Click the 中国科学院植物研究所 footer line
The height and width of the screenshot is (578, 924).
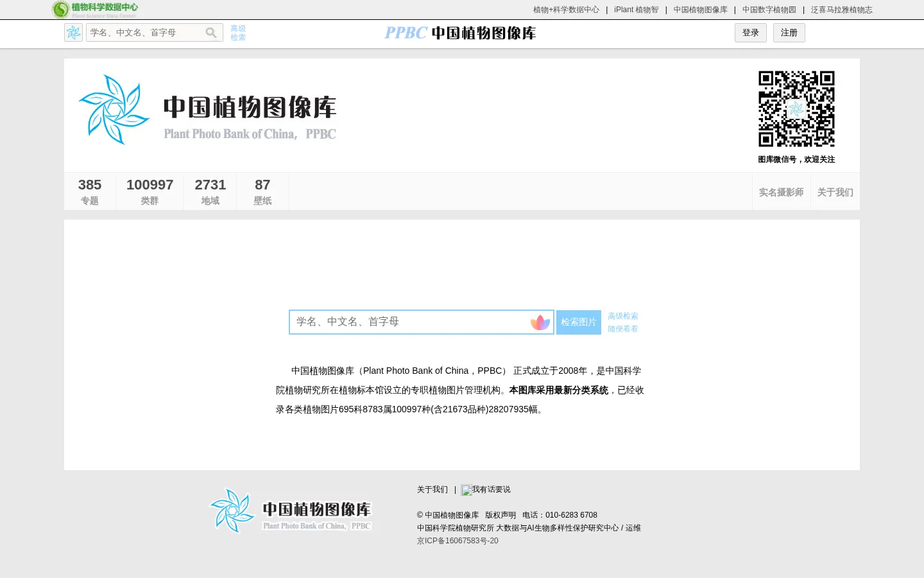(x=529, y=528)
